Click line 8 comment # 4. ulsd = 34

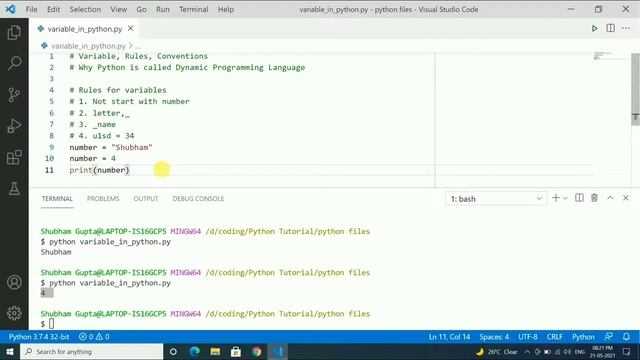tap(102, 136)
